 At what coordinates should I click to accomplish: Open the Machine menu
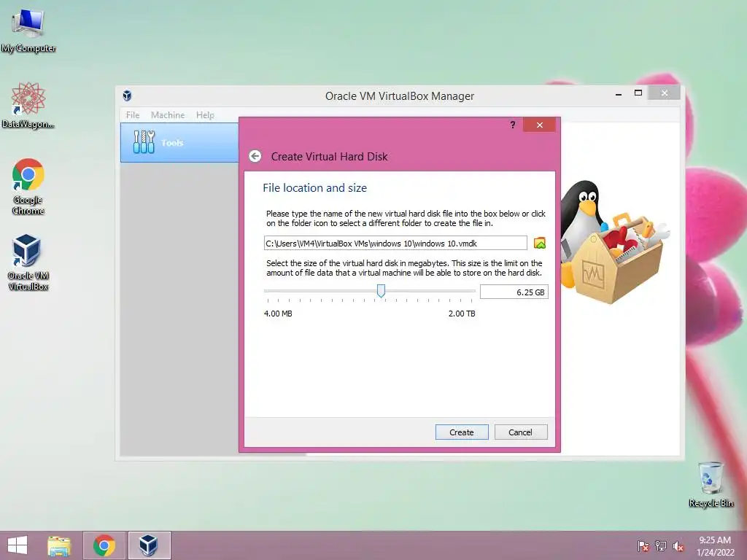168,114
